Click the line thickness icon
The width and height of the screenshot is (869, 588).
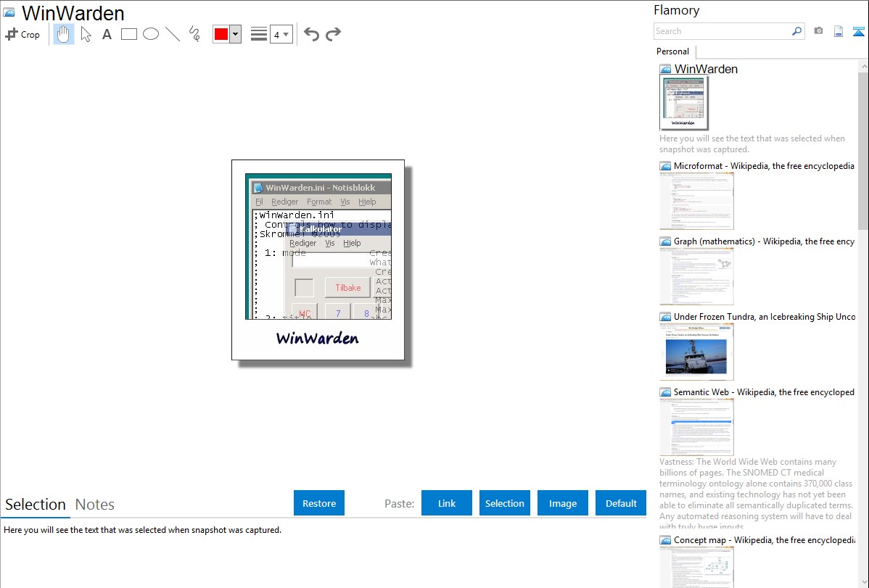pyautogui.click(x=259, y=34)
